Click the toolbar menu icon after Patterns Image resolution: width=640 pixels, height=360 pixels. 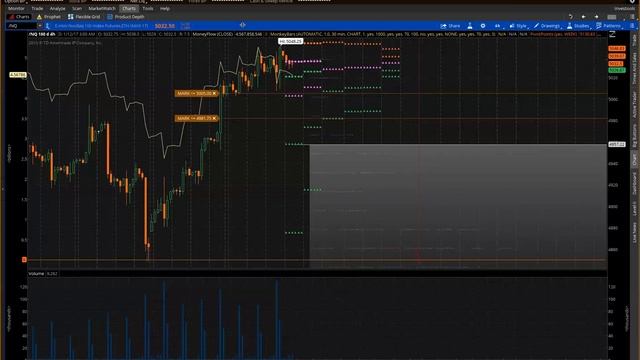tap(632, 26)
